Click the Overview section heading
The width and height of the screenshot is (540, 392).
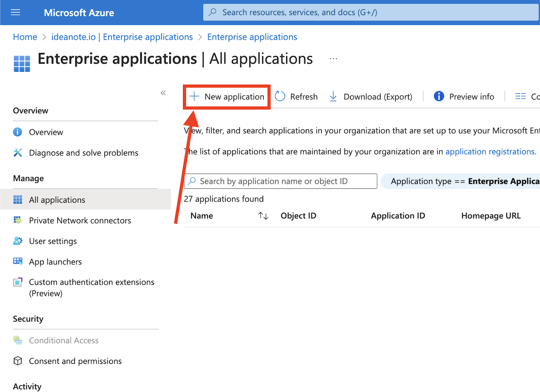pos(30,111)
